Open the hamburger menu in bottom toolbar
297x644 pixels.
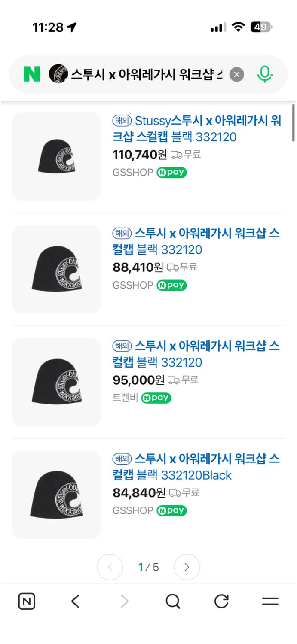[269, 601]
